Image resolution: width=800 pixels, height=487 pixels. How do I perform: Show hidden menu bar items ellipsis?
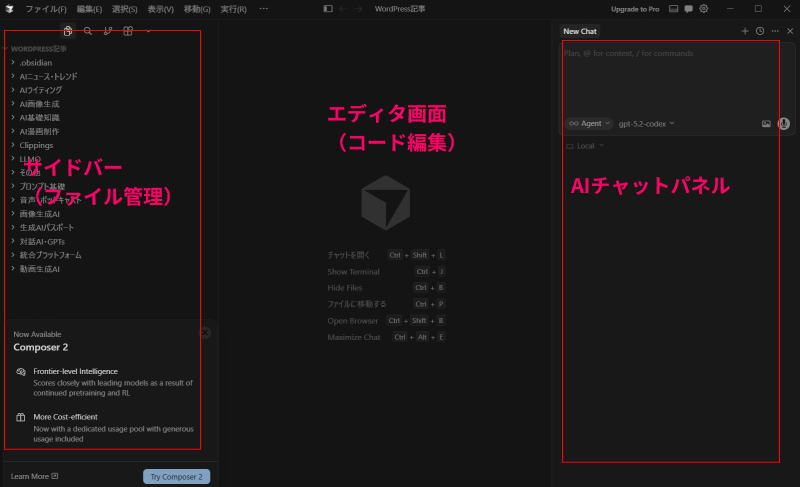tap(263, 9)
